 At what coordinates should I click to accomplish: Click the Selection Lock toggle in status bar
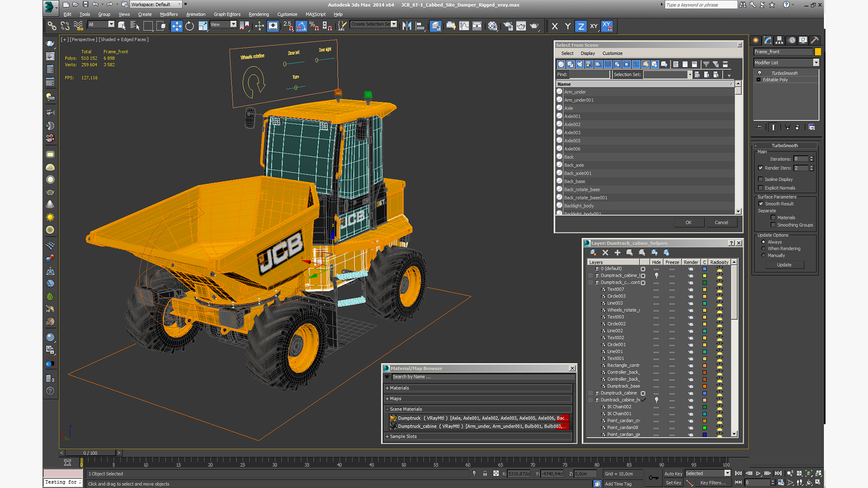pos(485,474)
